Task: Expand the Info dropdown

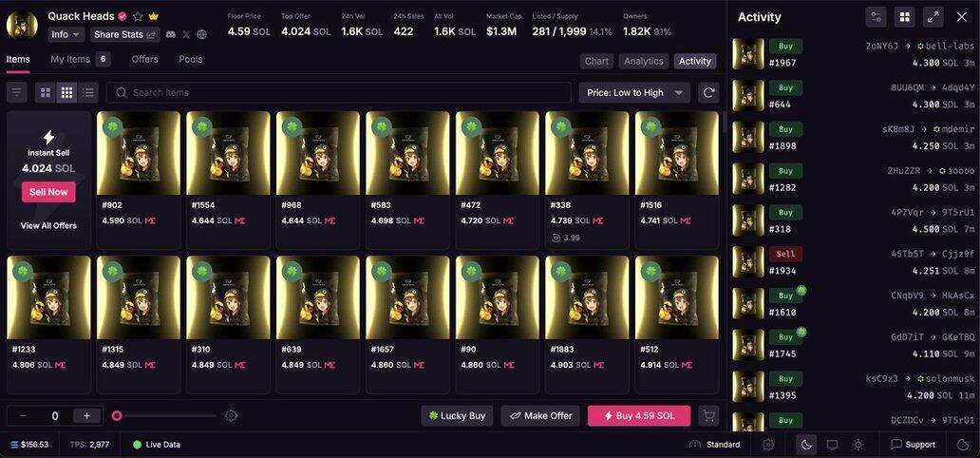Action: [x=66, y=34]
